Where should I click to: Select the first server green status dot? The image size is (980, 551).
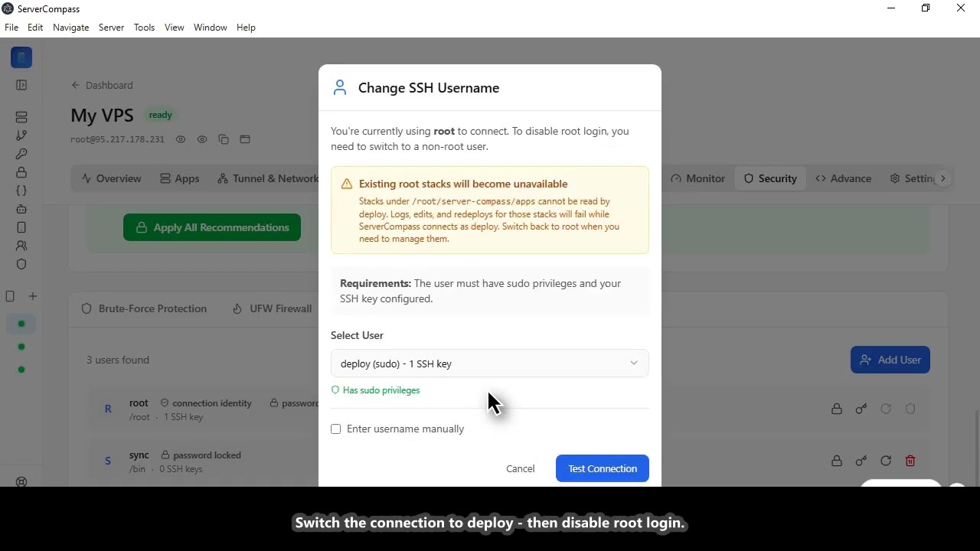pos(21,324)
